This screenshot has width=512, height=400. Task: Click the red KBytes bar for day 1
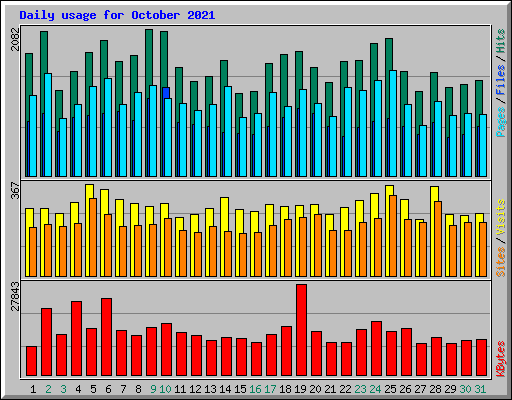pyautogui.click(x=31, y=361)
